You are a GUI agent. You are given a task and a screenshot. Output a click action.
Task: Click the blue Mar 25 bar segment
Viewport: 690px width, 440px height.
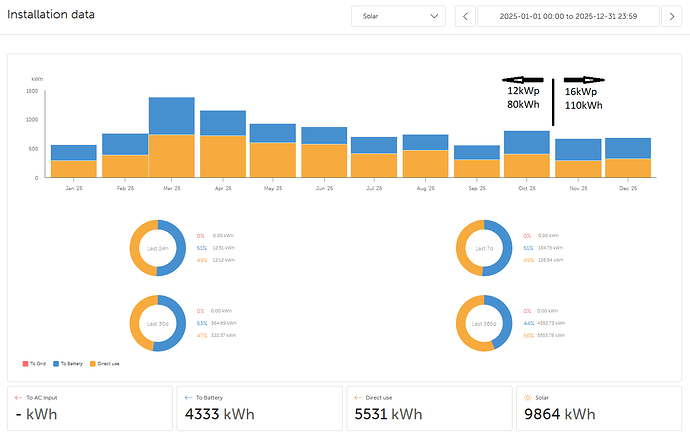pos(171,116)
